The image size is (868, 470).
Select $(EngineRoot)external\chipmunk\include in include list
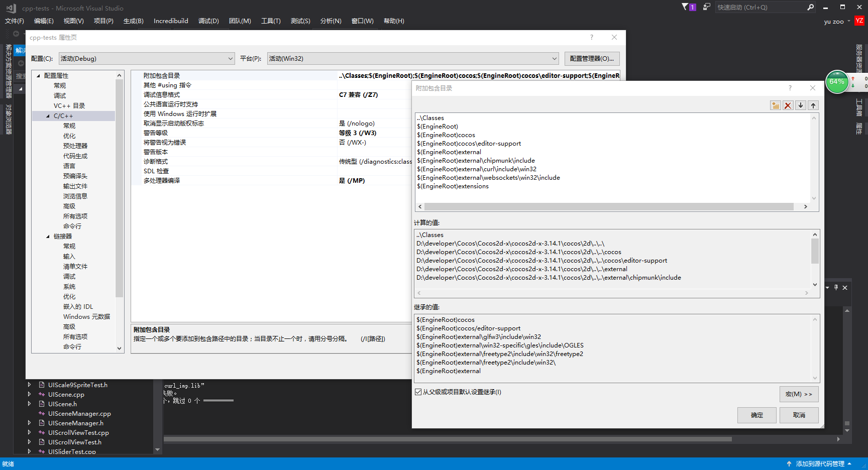pos(476,161)
